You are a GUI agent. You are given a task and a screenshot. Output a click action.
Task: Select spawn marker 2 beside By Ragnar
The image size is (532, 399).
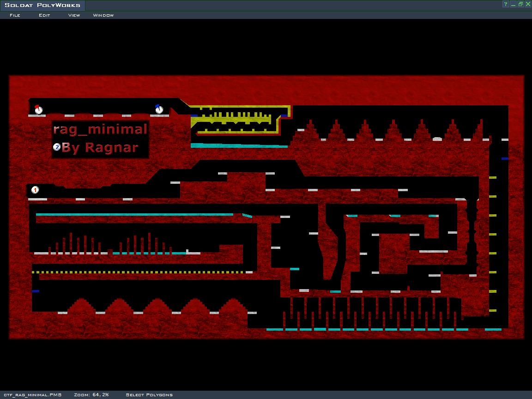(57, 147)
